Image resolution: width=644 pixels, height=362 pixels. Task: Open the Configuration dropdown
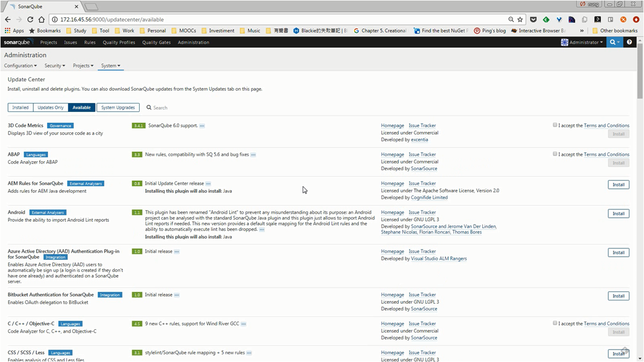[x=20, y=66]
